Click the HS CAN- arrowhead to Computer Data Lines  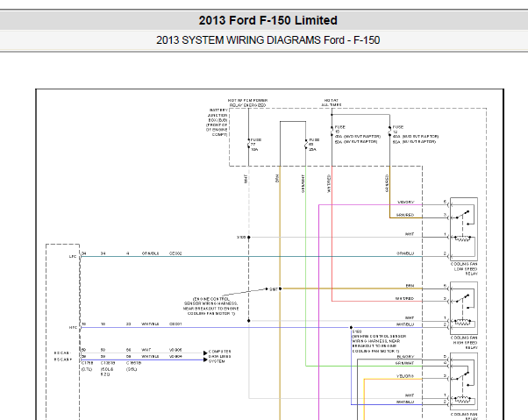(205, 353)
